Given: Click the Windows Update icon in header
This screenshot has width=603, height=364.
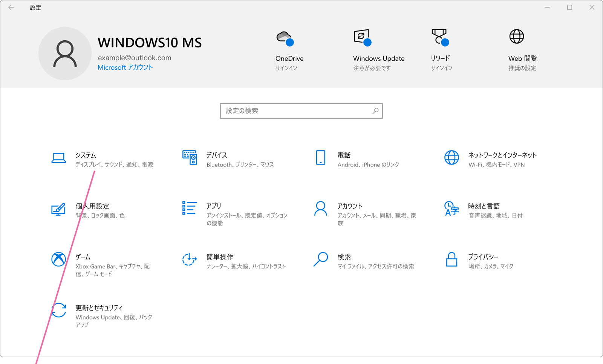Looking at the screenshot, I should coord(363,38).
